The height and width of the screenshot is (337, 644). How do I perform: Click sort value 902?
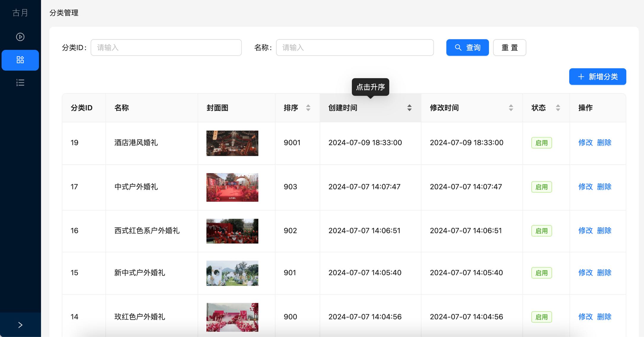click(x=290, y=231)
